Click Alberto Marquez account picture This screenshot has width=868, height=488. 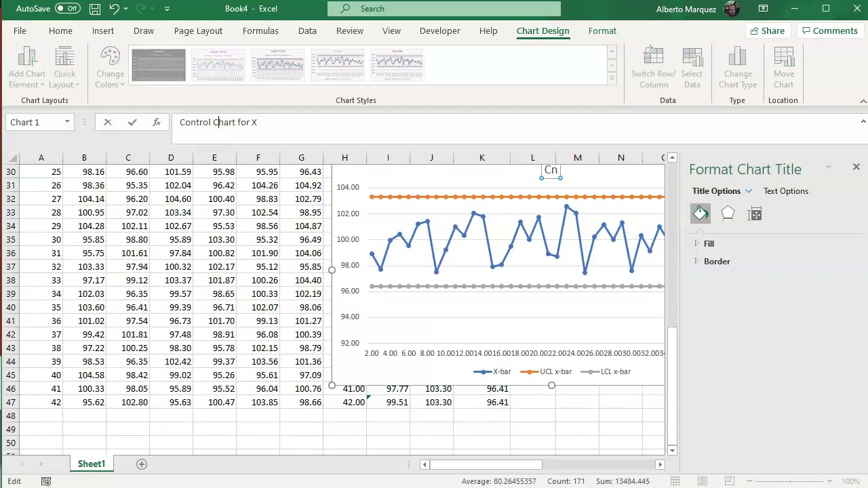tap(732, 9)
